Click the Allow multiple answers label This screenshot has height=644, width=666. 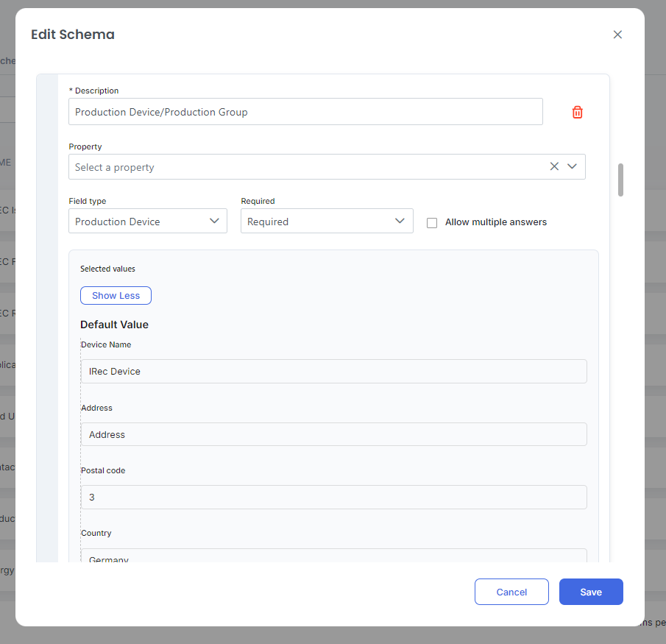click(x=496, y=222)
